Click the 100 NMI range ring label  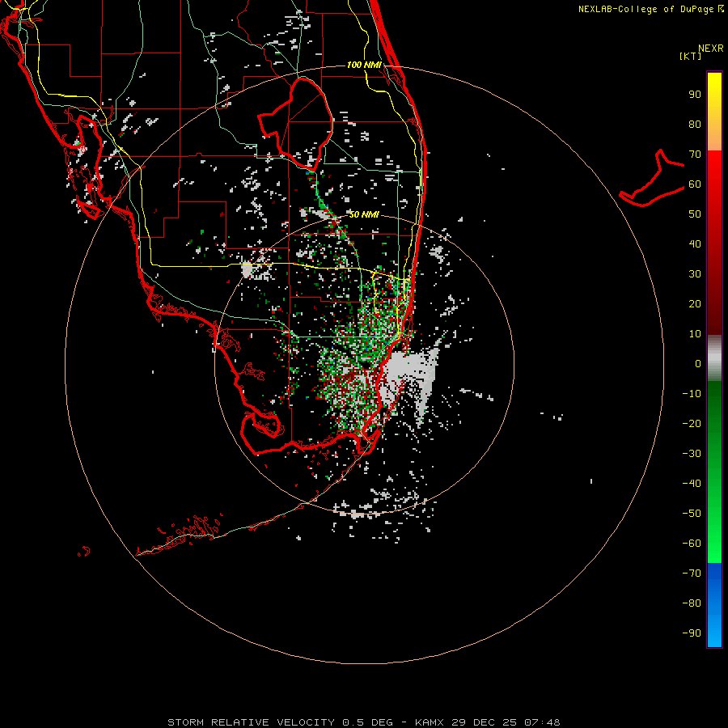coord(364,65)
